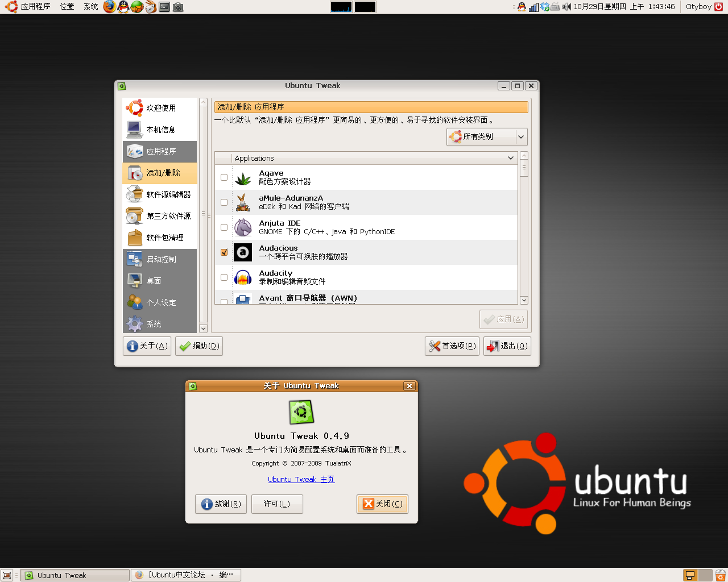Open the 系统 menu in top panel
Screen dimensions: 728x582
coord(91,7)
